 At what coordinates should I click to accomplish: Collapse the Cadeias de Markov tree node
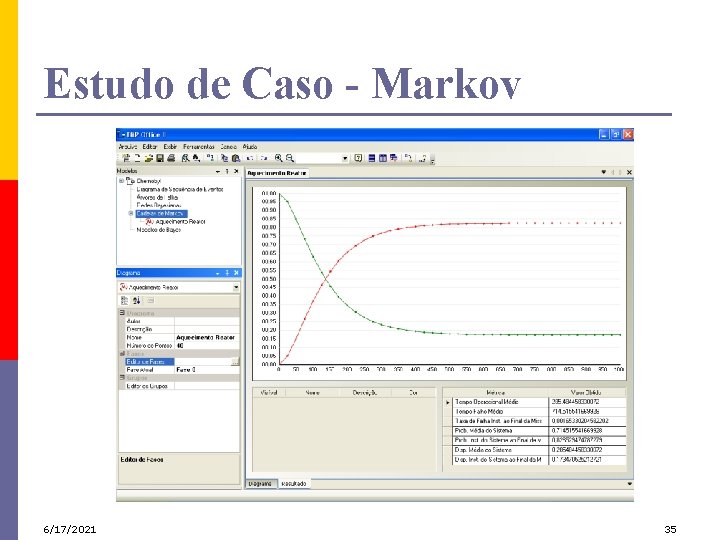[131, 214]
